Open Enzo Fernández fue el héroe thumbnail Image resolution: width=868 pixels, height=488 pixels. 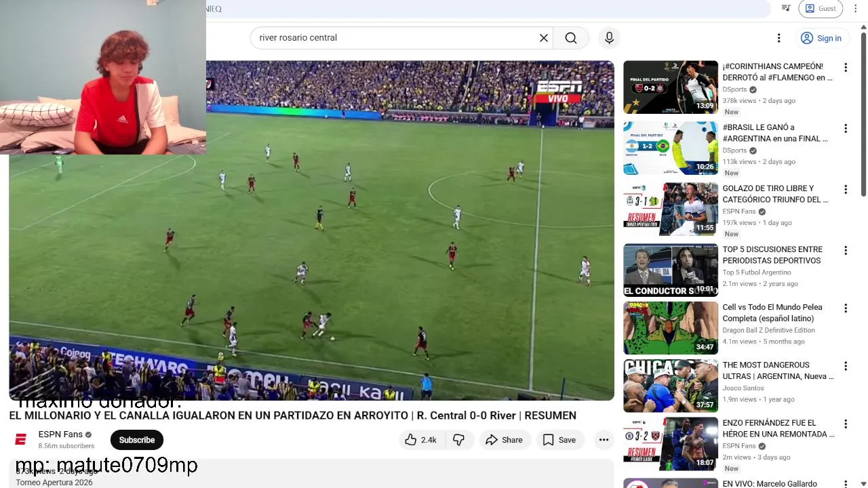pos(671,443)
